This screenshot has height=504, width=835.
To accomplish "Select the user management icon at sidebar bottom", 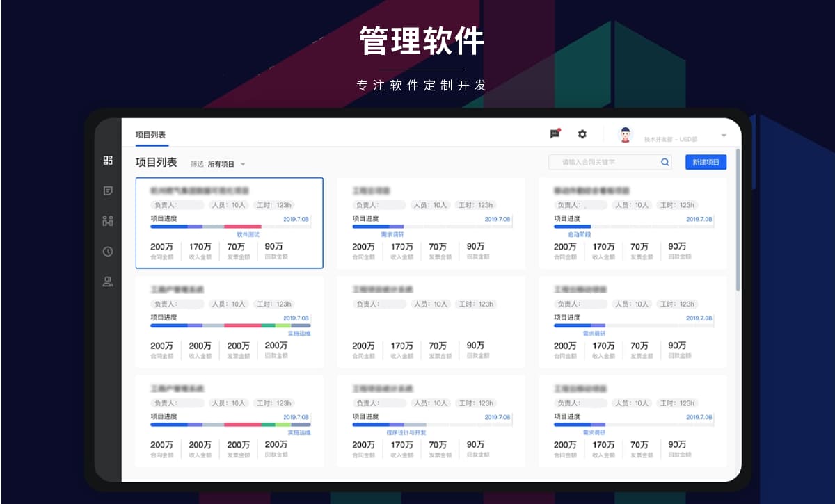I will click(108, 282).
